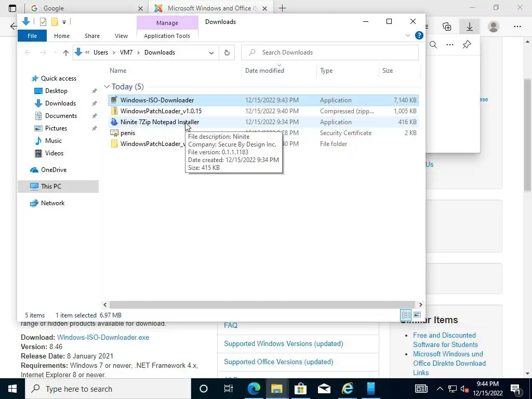Open Edge Settings and more menu
The height and width of the screenshot is (399, 532).
click(517, 26)
